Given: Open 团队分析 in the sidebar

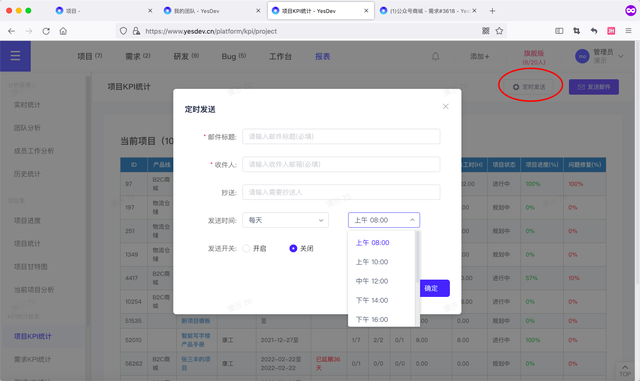Looking at the screenshot, I should [27, 128].
